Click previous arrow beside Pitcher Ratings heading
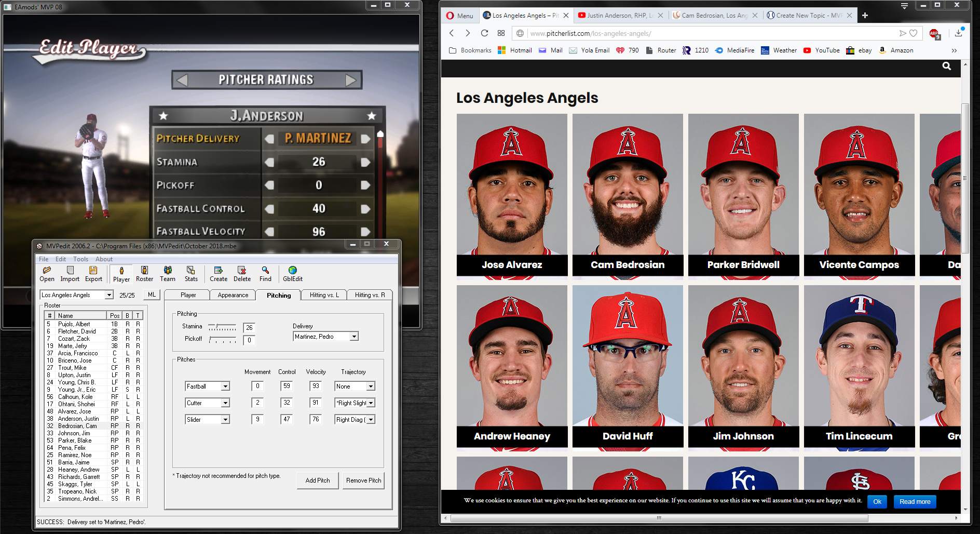The width and height of the screenshot is (980, 534). pyautogui.click(x=182, y=80)
